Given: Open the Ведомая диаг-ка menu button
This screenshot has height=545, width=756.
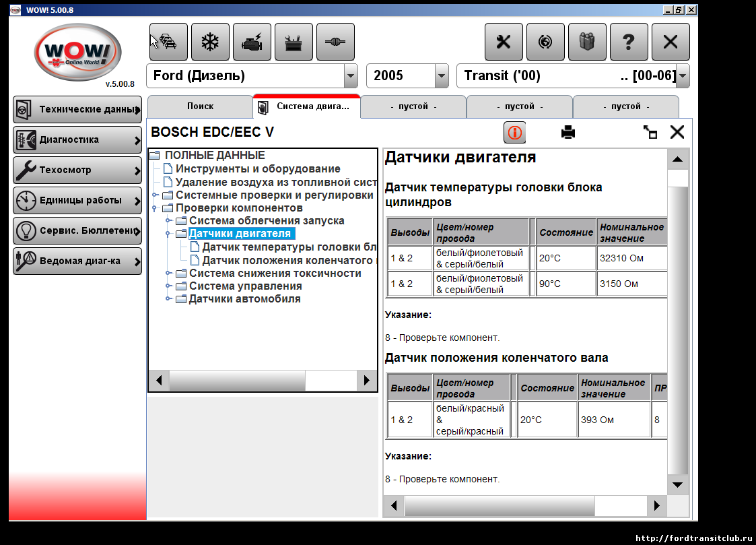Looking at the screenshot, I should pos(77,261).
